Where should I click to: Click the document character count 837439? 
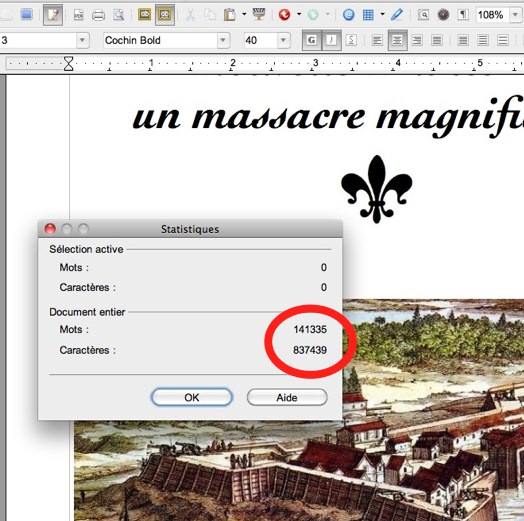310,350
